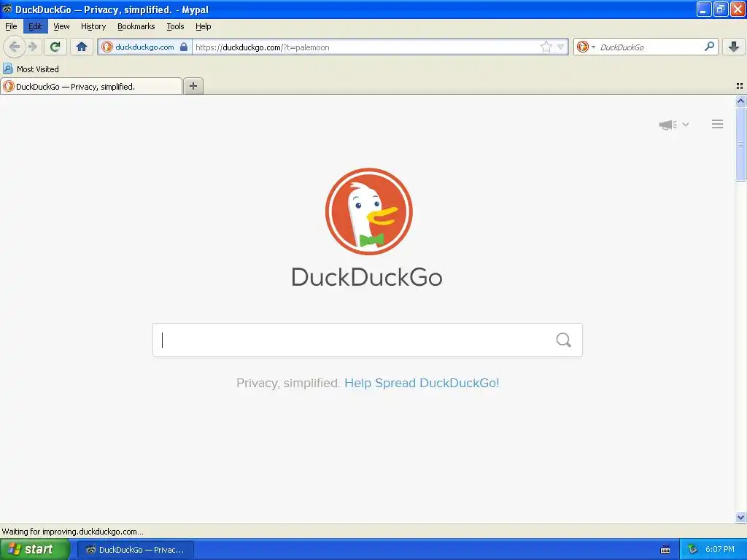Click the lock security icon in address bar
This screenshot has width=747, height=560.
pos(184,47)
